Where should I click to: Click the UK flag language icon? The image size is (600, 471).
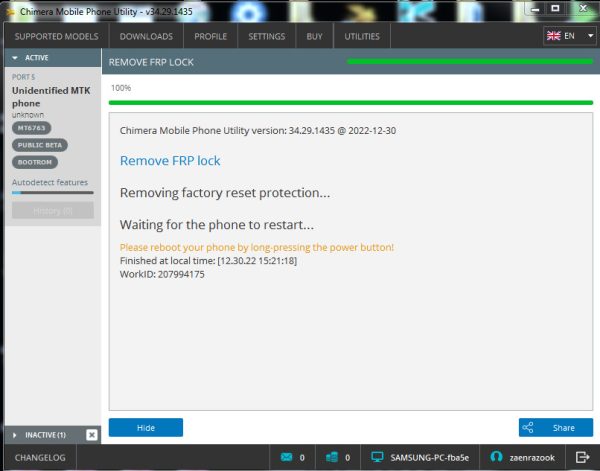[553, 36]
